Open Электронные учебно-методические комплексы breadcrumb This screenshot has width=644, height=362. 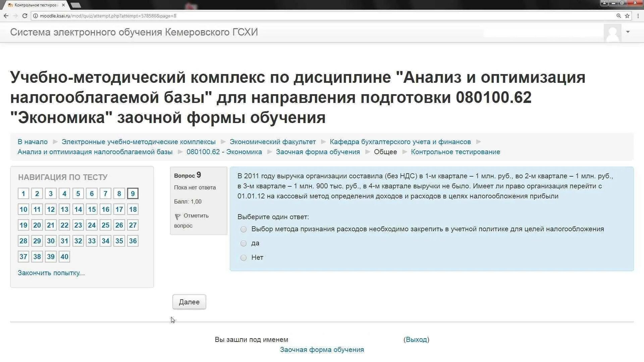(139, 142)
